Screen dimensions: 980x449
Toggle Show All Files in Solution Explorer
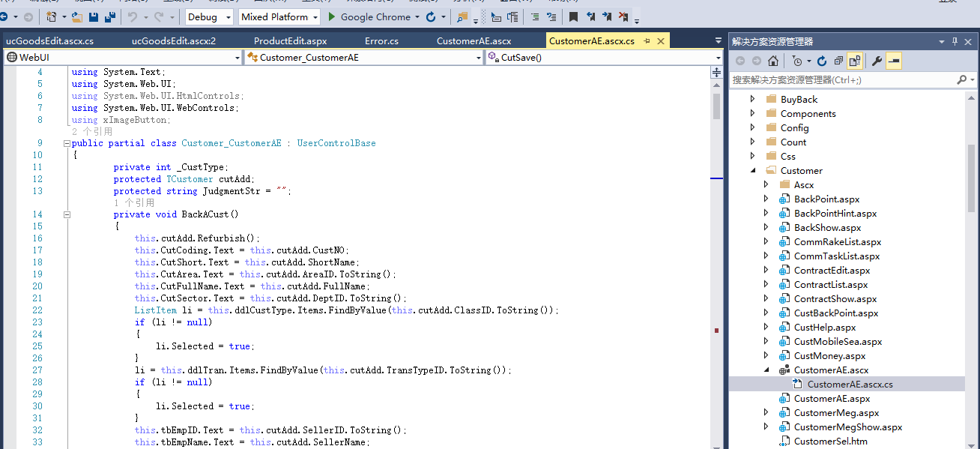[855, 61]
